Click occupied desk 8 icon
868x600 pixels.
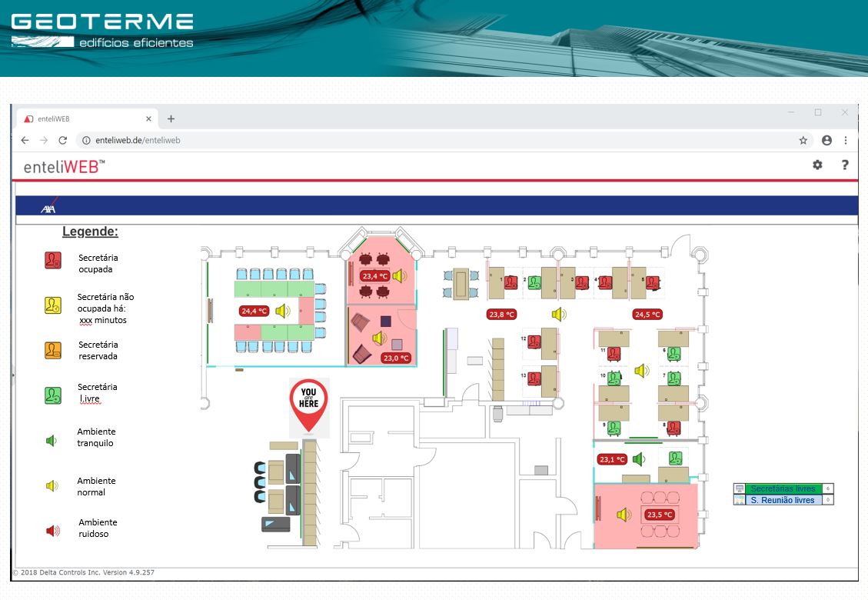tap(673, 428)
